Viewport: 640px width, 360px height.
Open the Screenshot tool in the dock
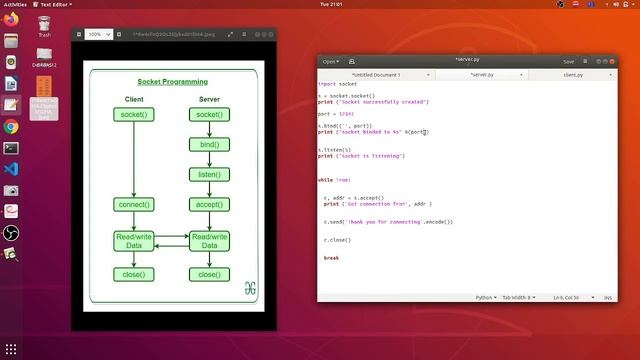click(x=11, y=191)
